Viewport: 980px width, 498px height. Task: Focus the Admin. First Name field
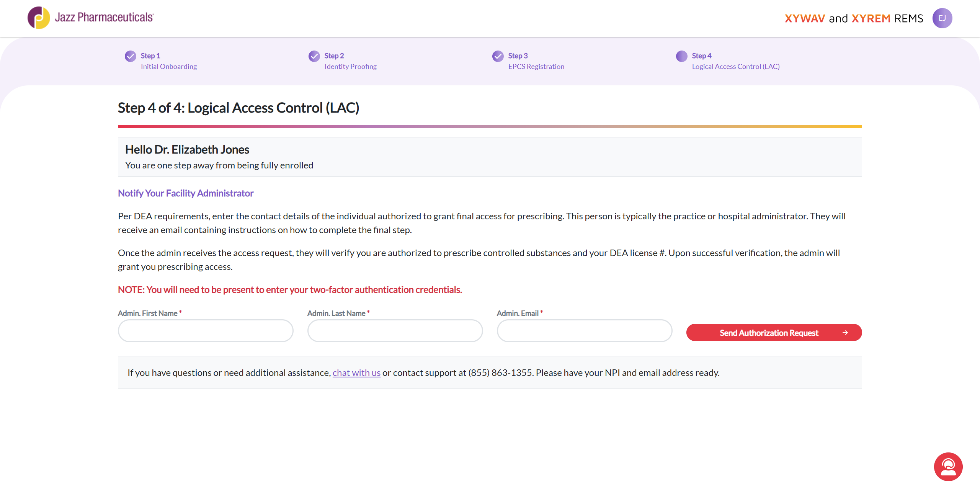(206, 331)
